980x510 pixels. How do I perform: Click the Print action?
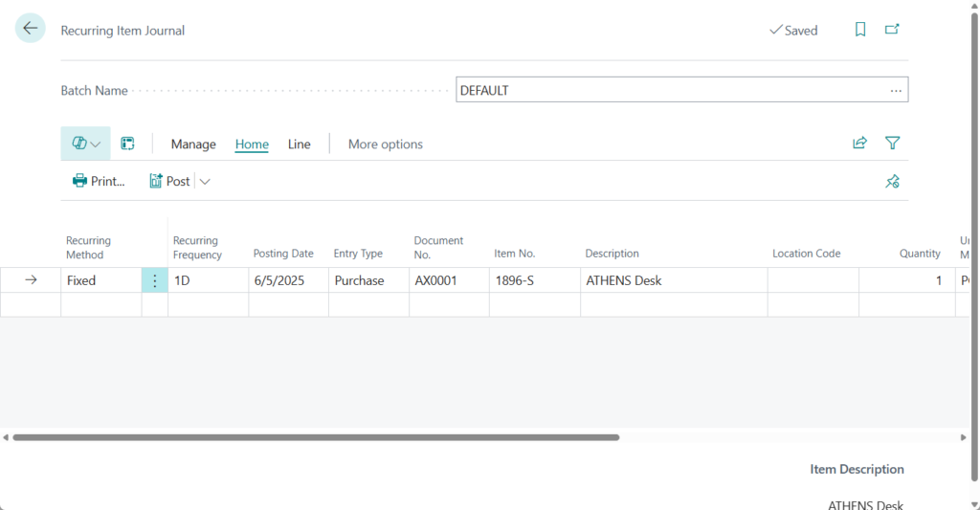pyautogui.click(x=99, y=181)
